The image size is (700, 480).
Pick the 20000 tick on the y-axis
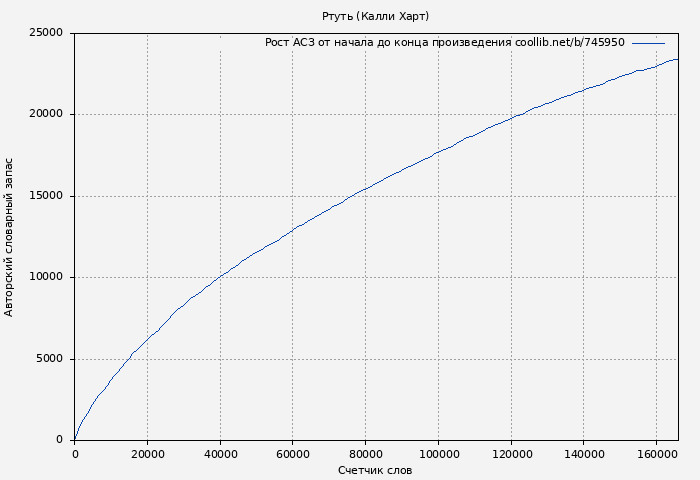pos(45,114)
